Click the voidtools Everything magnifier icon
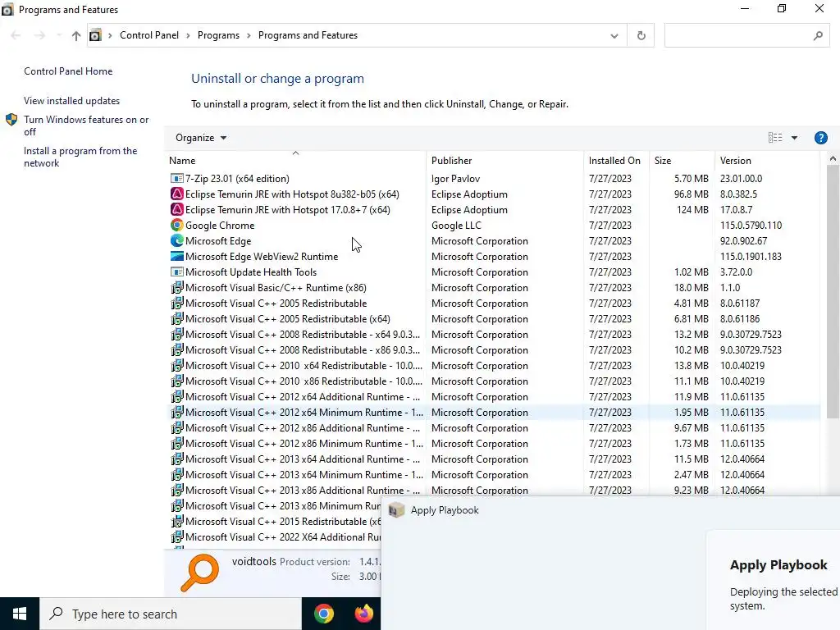Screen dimensions: 840x630 pyautogui.click(x=200, y=572)
